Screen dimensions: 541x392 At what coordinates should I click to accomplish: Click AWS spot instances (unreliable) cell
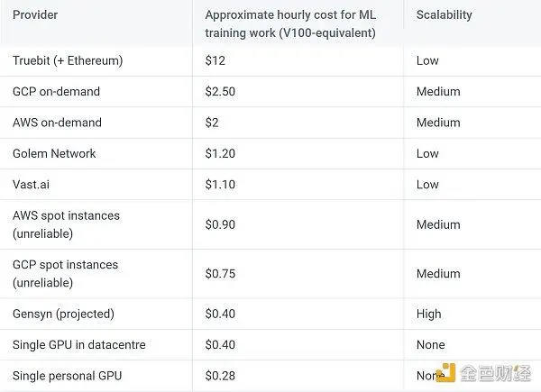tap(66, 224)
